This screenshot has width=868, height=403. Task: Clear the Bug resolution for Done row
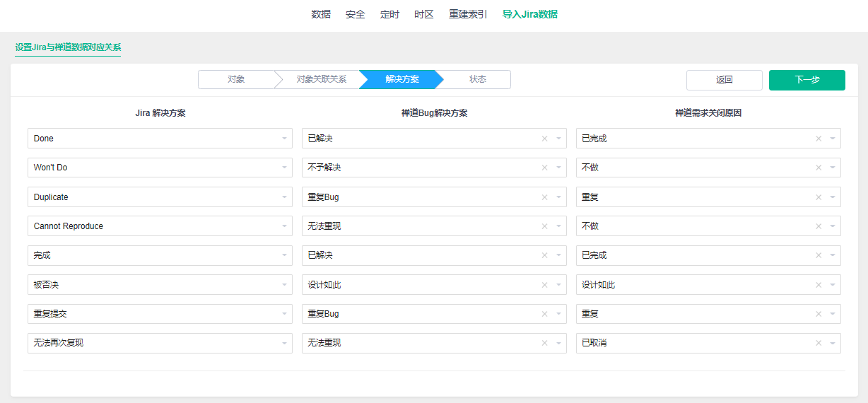(x=544, y=139)
